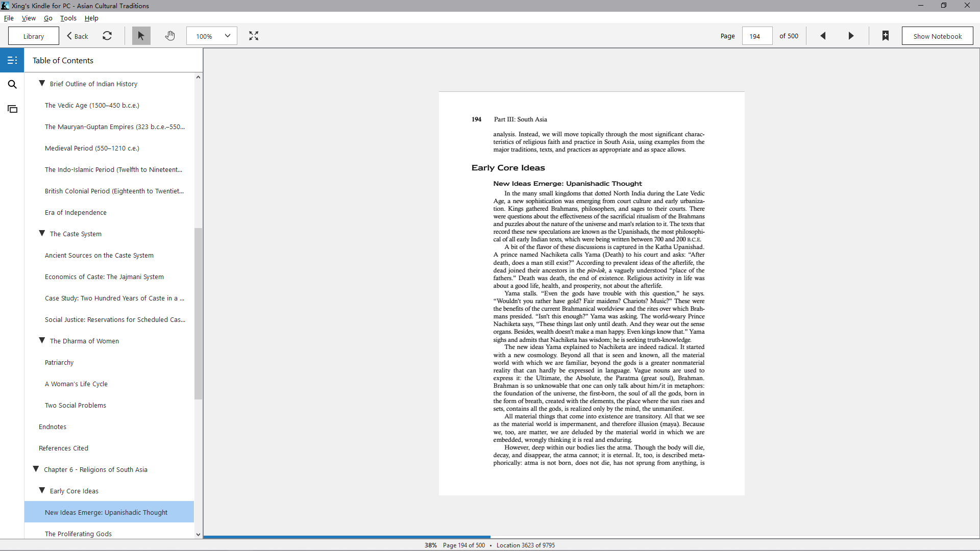The height and width of the screenshot is (551, 980).
Task: Open the zoom level dropdown
Action: (212, 36)
